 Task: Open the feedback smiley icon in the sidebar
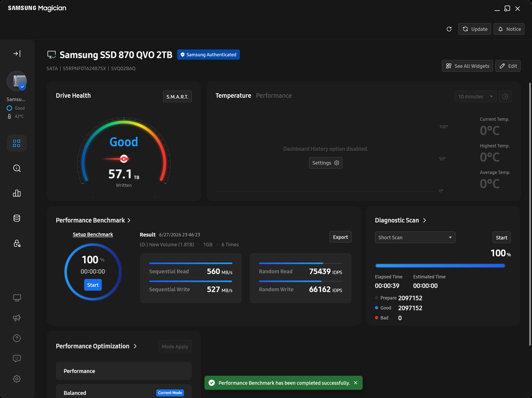[17, 358]
